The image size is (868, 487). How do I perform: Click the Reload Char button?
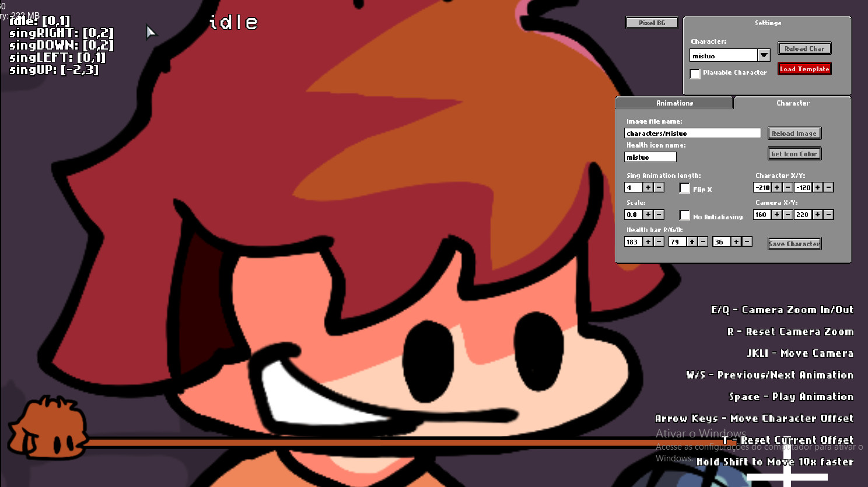point(804,48)
